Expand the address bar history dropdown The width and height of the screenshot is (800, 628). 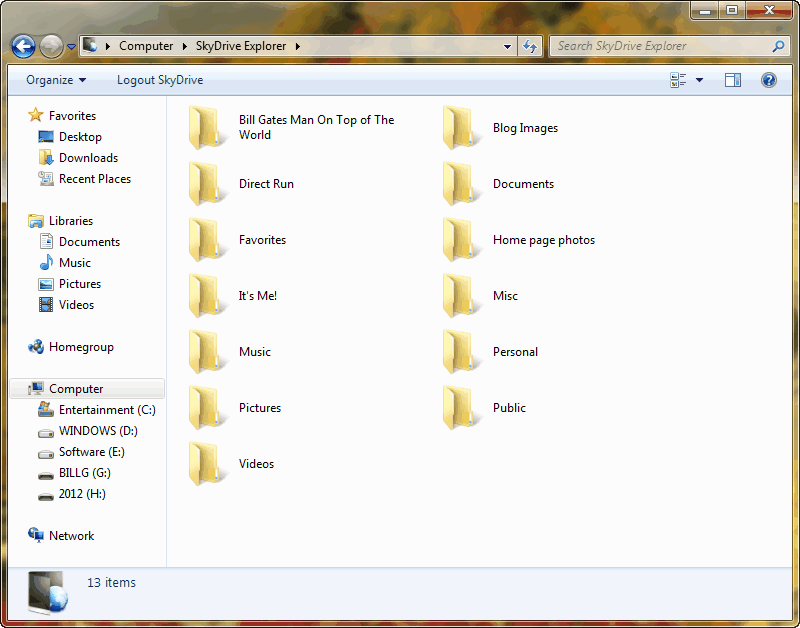click(x=508, y=46)
